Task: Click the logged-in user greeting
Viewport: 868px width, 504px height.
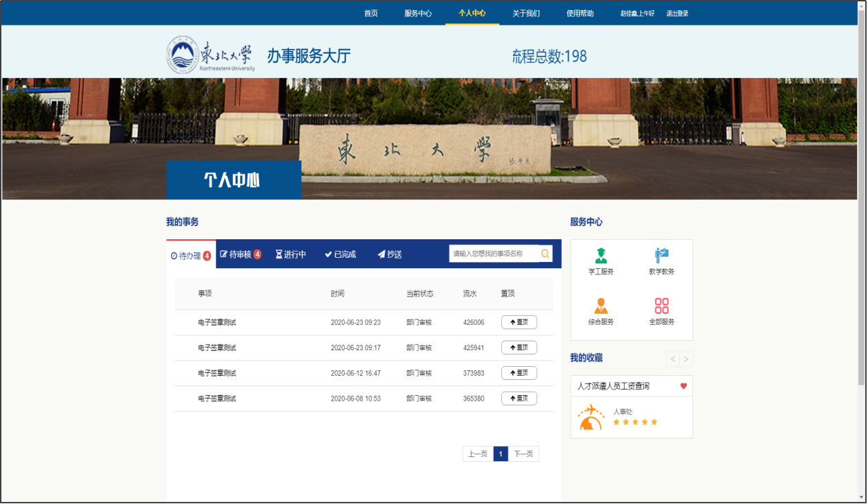Action: pyautogui.click(x=637, y=13)
